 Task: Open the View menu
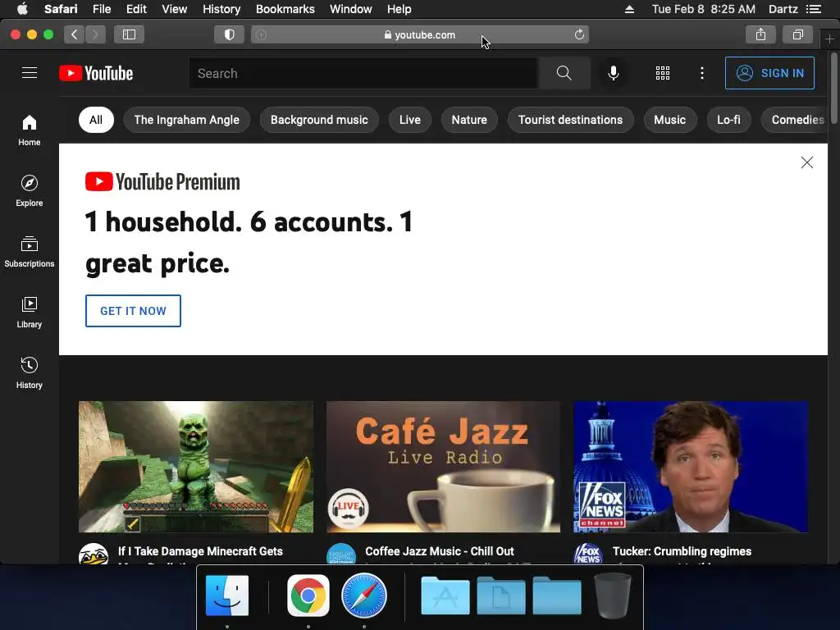[175, 9]
